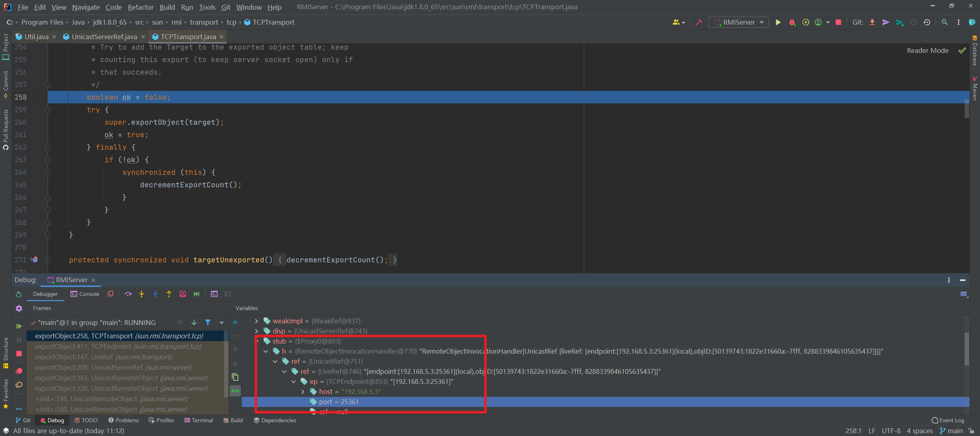Open the Refactor menu
The width and height of the screenshot is (980, 436).
tap(140, 7)
